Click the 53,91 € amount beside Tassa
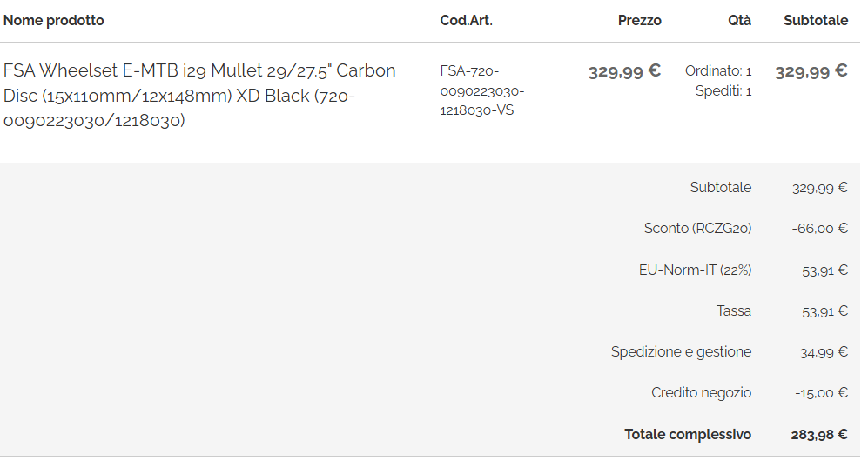 pyautogui.click(x=824, y=310)
